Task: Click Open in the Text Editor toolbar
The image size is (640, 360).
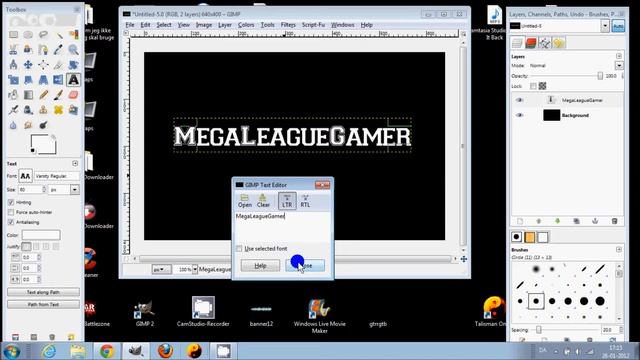Action: [245, 201]
